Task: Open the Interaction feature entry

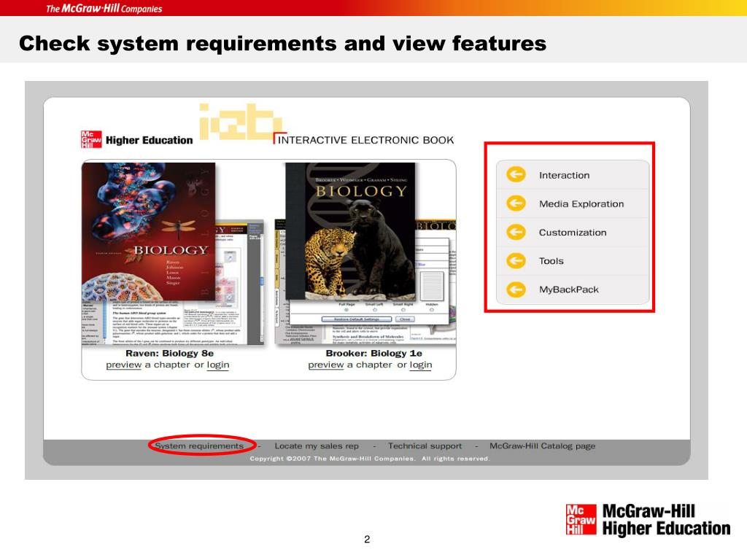Action: (573, 175)
